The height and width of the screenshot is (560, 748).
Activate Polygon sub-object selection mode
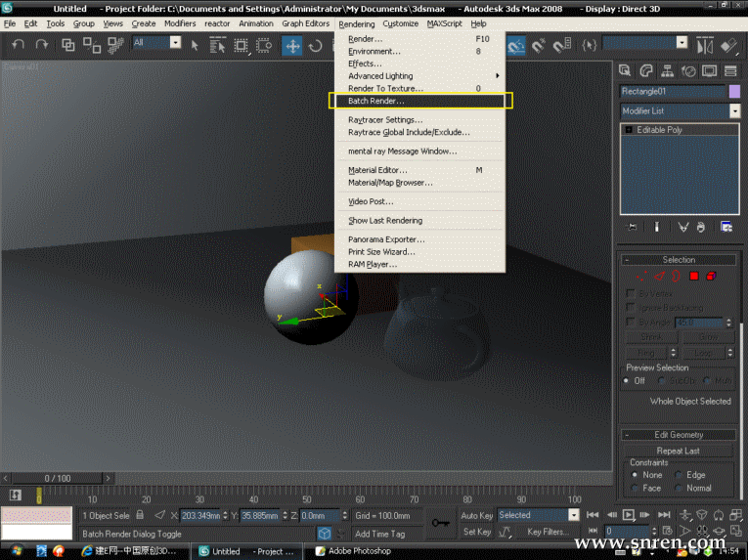[694, 277]
